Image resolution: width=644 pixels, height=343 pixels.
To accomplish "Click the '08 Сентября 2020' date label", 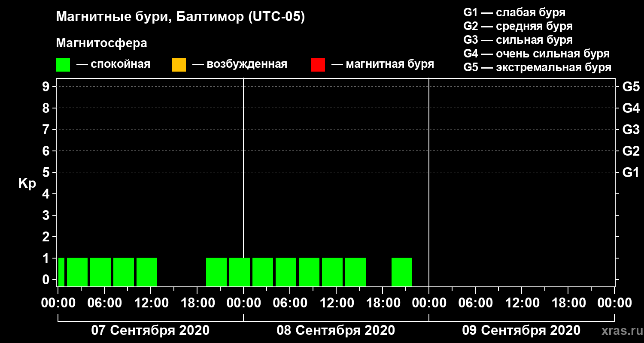I will click(336, 331).
